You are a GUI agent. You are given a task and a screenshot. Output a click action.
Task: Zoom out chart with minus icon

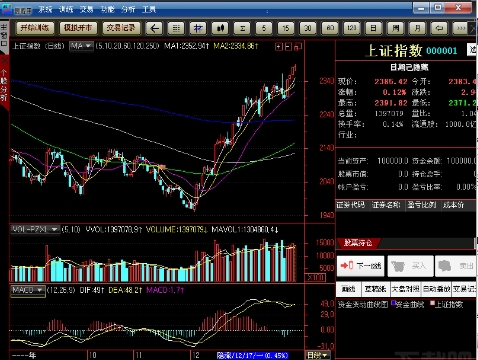pyautogui.click(x=288, y=47)
